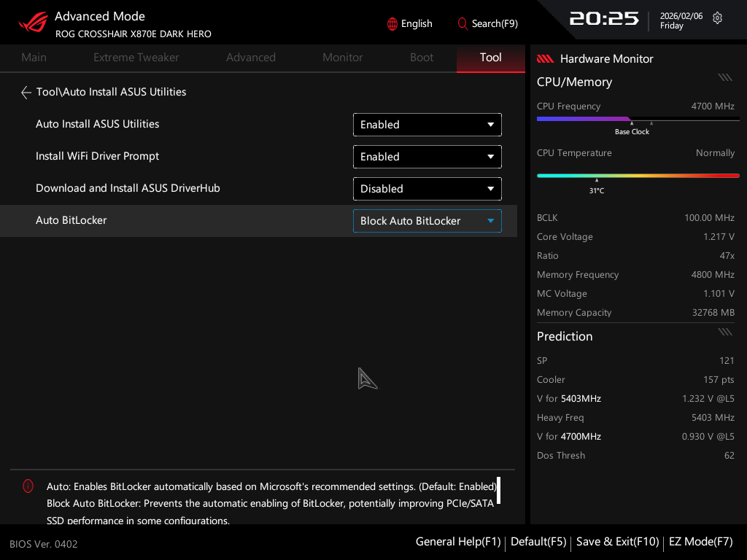Click the help text scrollbar
Image resolution: width=747 pixels, height=560 pixels.
498,492
